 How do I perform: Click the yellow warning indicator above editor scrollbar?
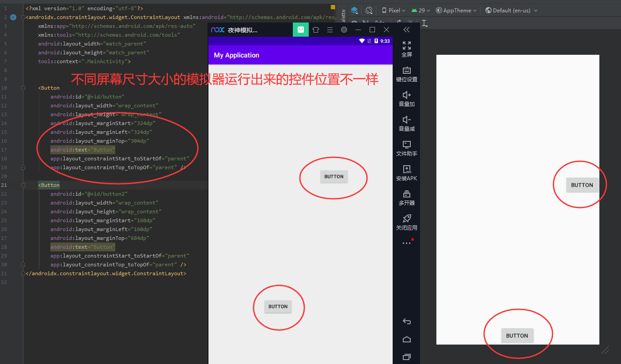click(x=333, y=7)
